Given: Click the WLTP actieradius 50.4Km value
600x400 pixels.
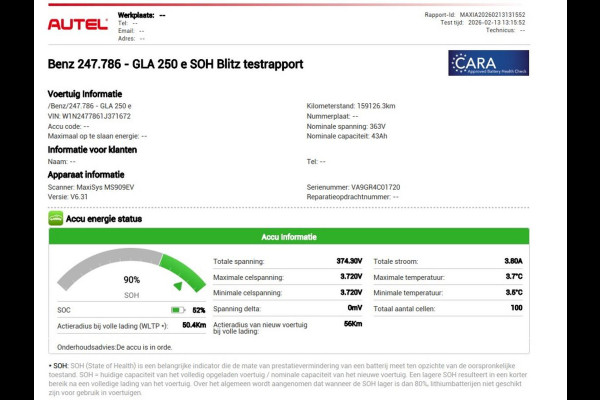Looking at the screenshot, I should (194, 325).
